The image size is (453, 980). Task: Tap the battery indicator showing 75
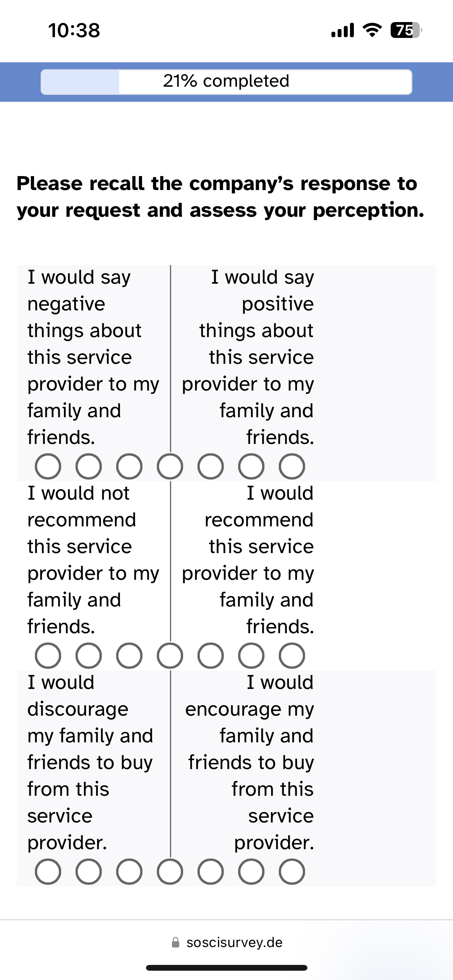point(406,30)
